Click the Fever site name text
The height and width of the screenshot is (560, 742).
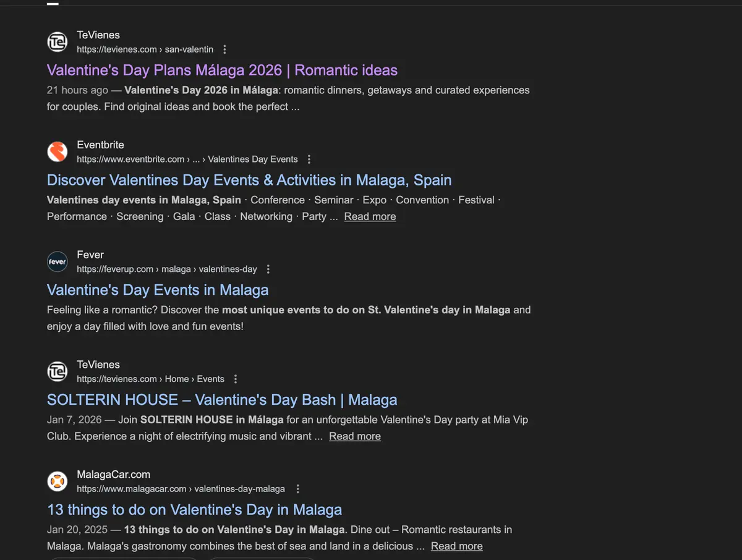point(90,255)
